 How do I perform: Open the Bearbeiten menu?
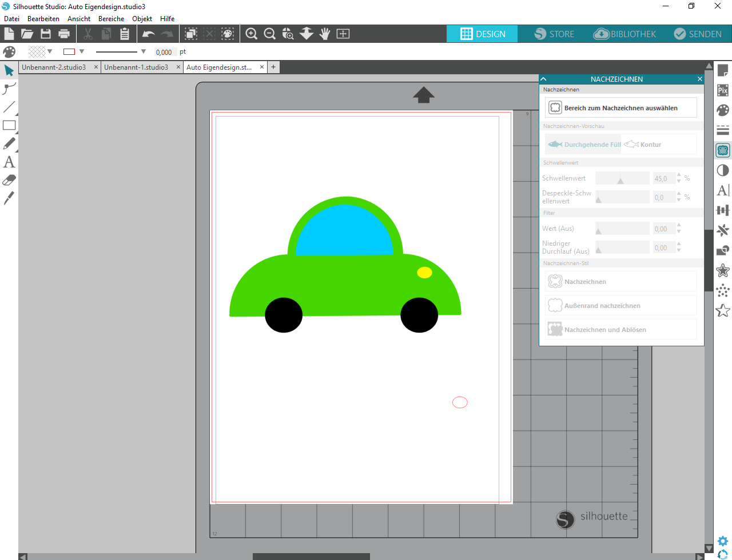click(43, 19)
